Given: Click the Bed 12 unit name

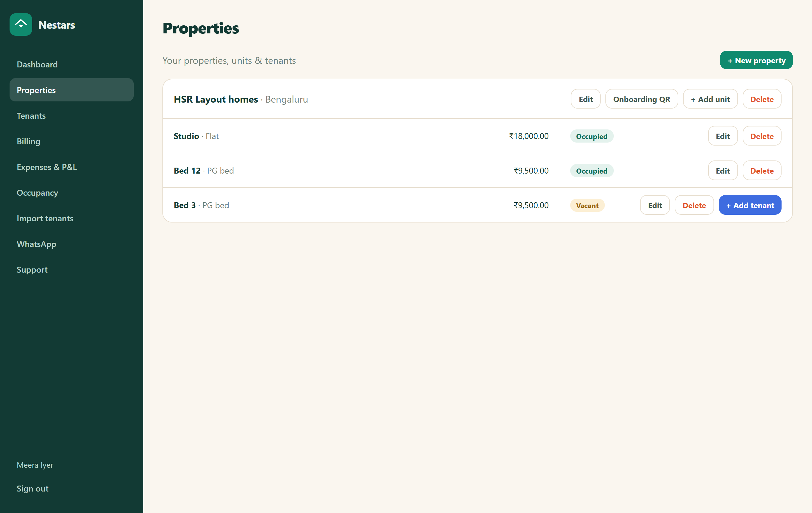Looking at the screenshot, I should pyautogui.click(x=187, y=171).
